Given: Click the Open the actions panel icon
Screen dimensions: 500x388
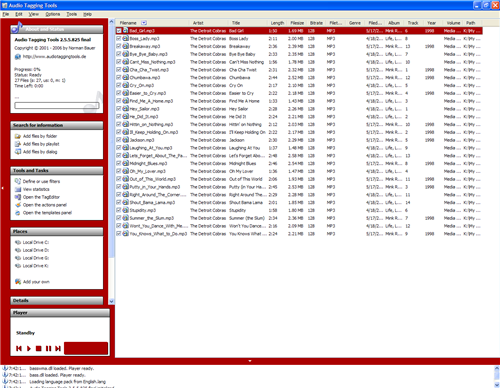Looking at the screenshot, I should [x=18, y=205].
